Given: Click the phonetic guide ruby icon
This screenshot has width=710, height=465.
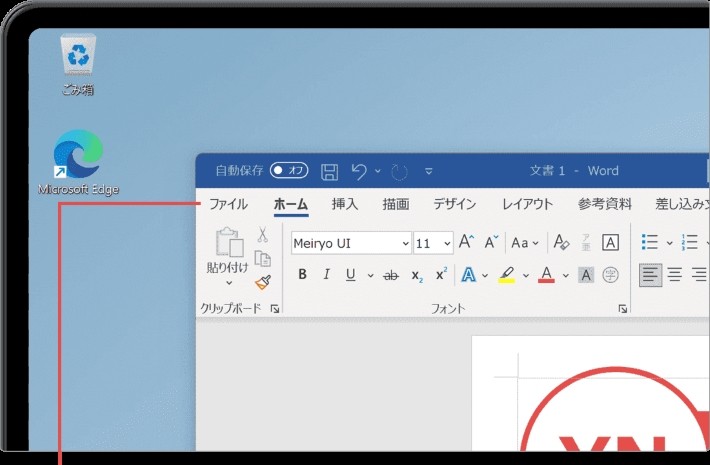Looking at the screenshot, I should [586, 242].
